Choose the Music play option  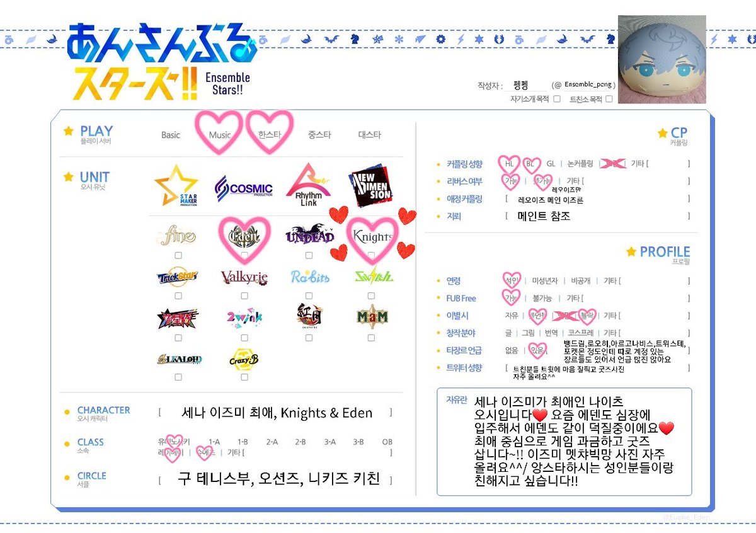click(x=220, y=135)
